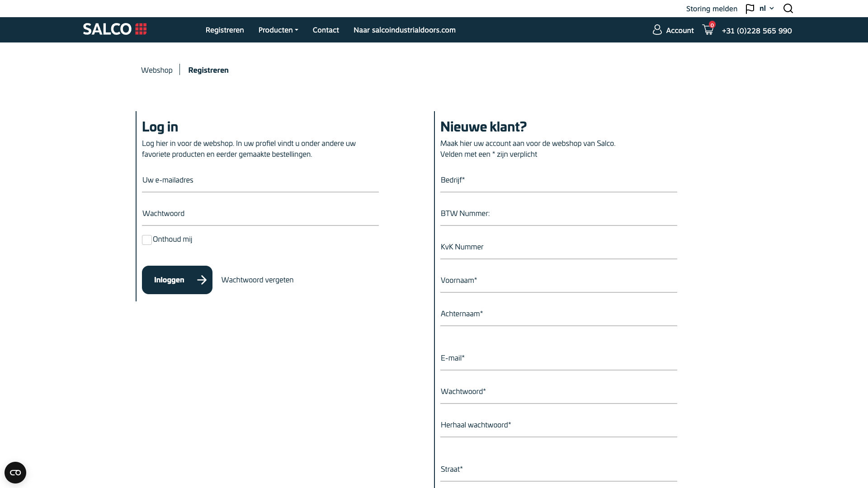Open the shopping cart icon

tap(708, 30)
